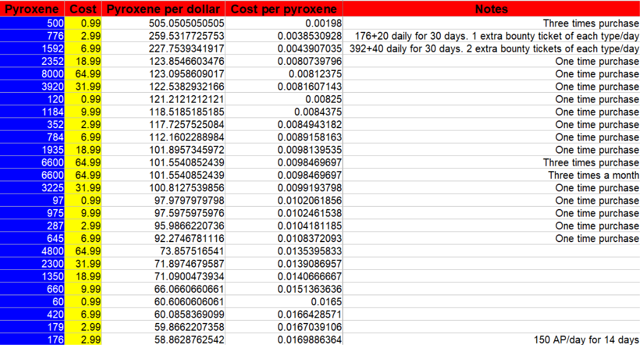The width and height of the screenshot is (644, 346).
Task: Click the cell with 60.6060606061
Action: [x=164, y=302]
